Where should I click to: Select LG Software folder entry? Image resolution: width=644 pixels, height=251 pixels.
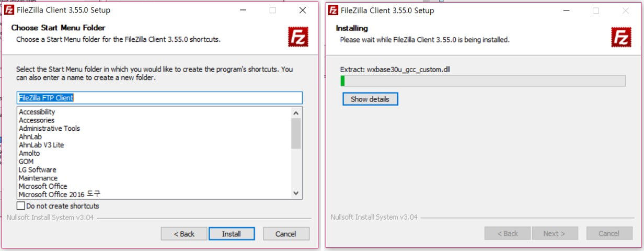pos(37,170)
